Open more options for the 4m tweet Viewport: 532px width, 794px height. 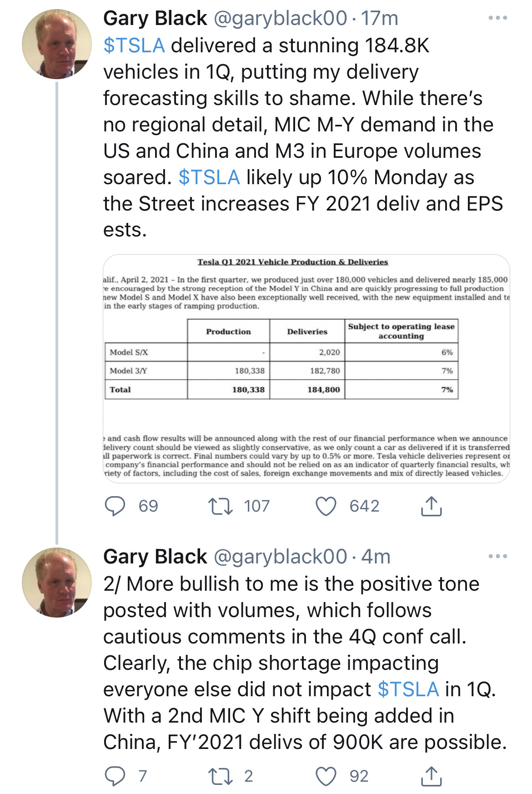(497, 556)
